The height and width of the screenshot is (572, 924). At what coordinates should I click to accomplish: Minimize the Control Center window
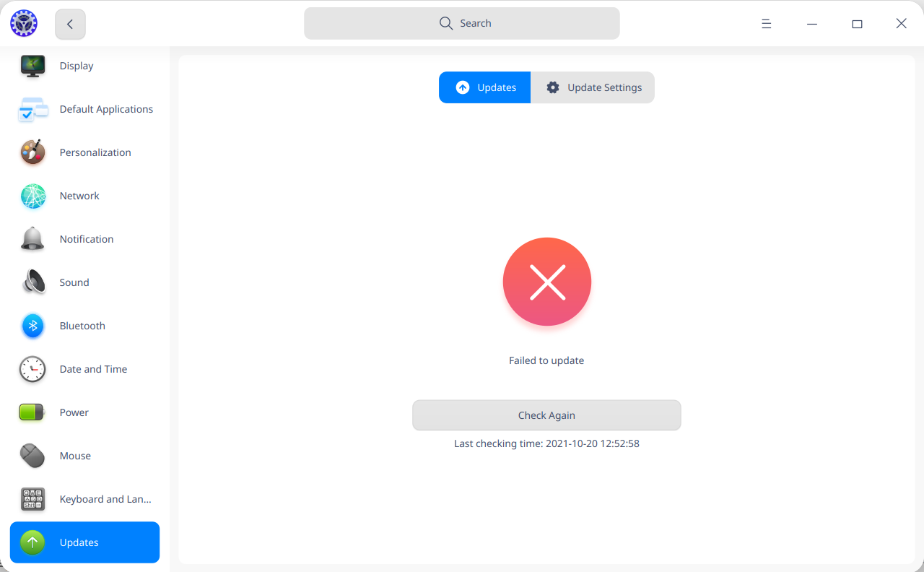[x=812, y=24]
